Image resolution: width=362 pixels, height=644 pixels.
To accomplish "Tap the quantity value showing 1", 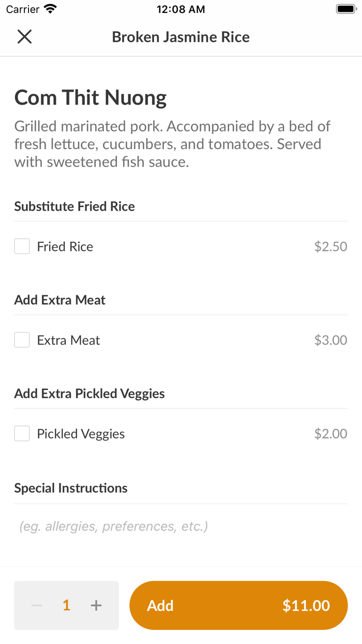I will [x=66, y=605].
